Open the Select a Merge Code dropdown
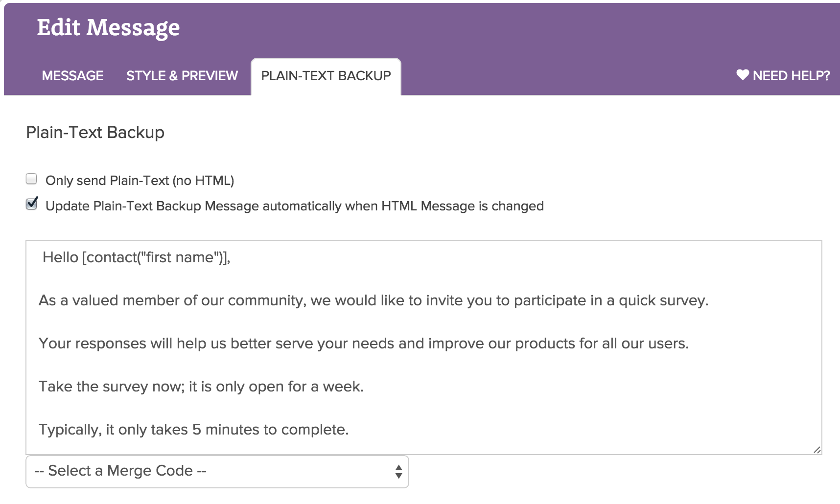The width and height of the screenshot is (840, 504). click(217, 471)
